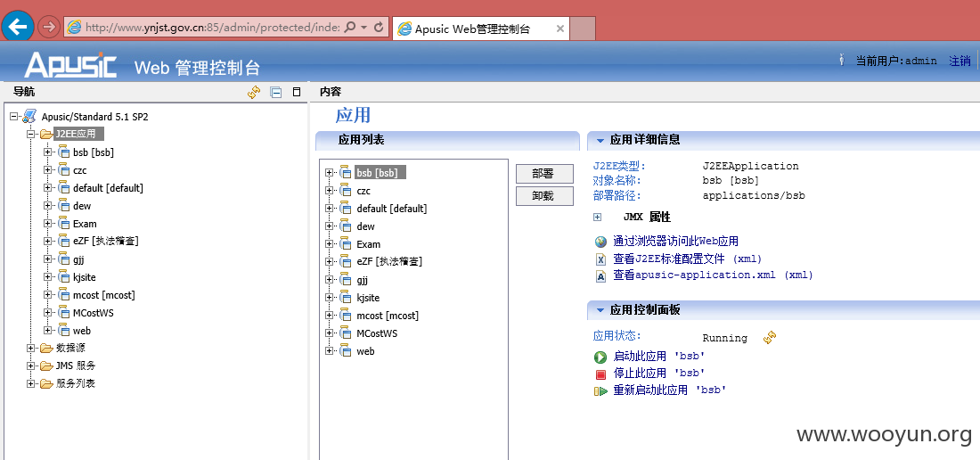Click the czc application icon in navigation
Screen dimensions: 980x460
[64, 169]
